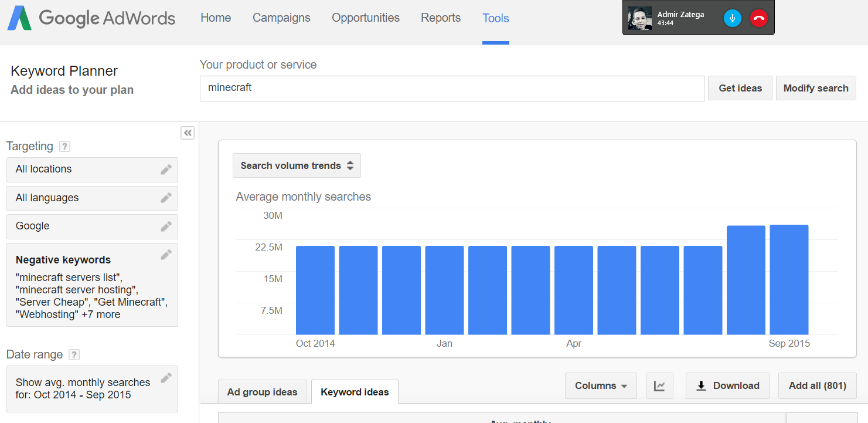Switch to Ad group ideas tab
Viewport: 868px width, 423px height.
point(262,392)
